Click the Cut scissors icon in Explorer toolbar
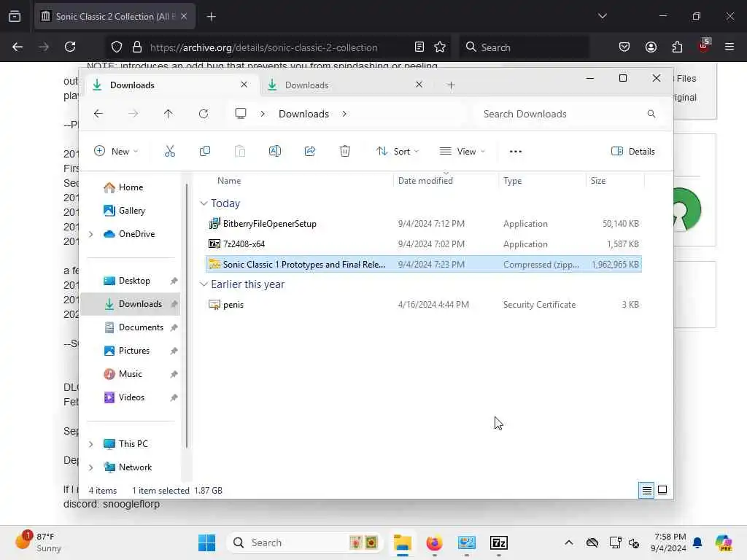The width and height of the screenshot is (747, 560). click(x=169, y=152)
